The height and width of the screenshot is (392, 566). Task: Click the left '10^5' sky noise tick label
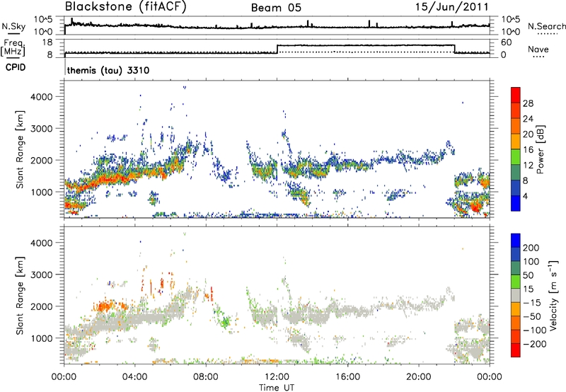pos(43,20)
